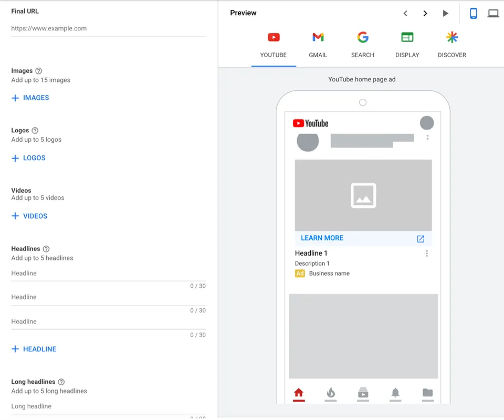
Task: Click the Description 1 text in preview
Action: [312, 264]
